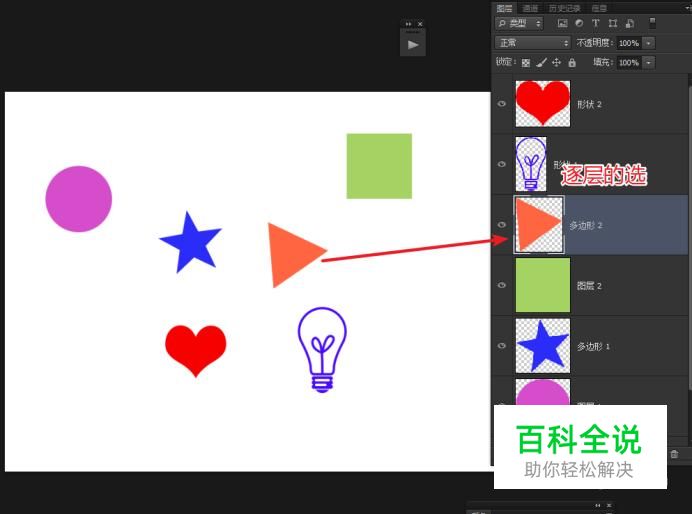Open the 正常 blend mode dropdown
The width and height of the screenshot is (692, 514).
coord(533,43)
